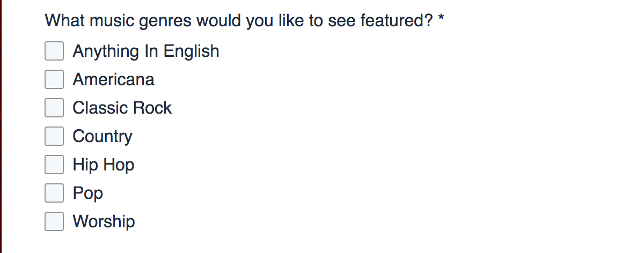Tick the Americana checkbox
The width and height of the screenshot is (644, 253).
pos(54,80)
